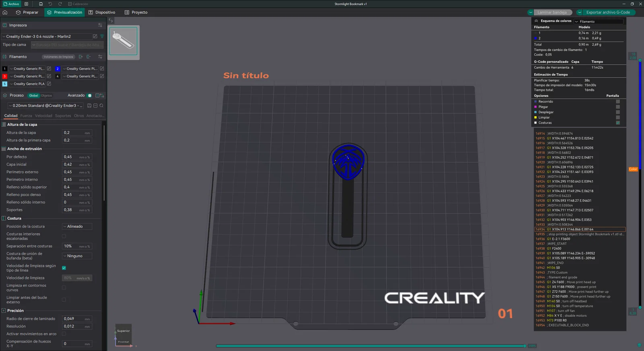644x351 pixels.
Task: Open the Costura de unión de bufanda dropdown
Action: 77,256
